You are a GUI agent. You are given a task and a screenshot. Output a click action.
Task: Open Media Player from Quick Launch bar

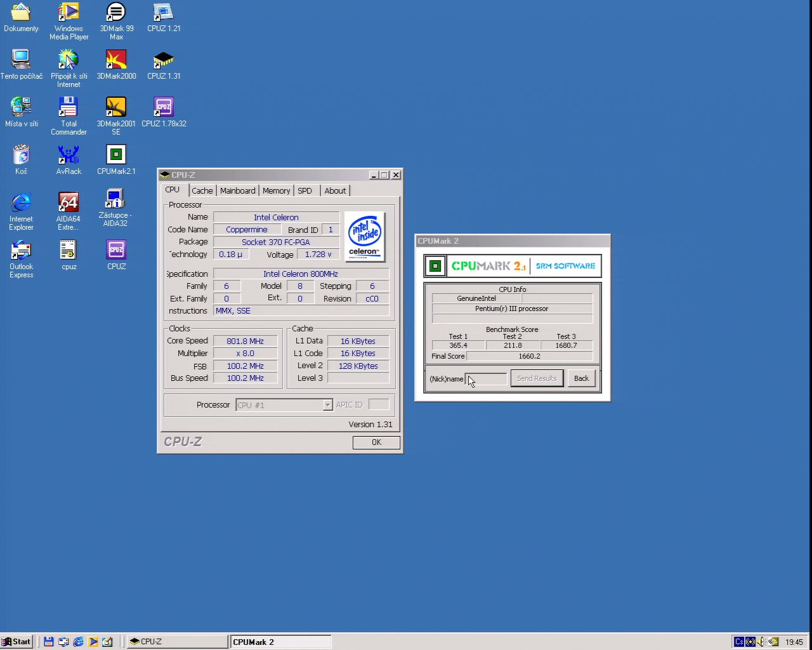coord(93,642)
